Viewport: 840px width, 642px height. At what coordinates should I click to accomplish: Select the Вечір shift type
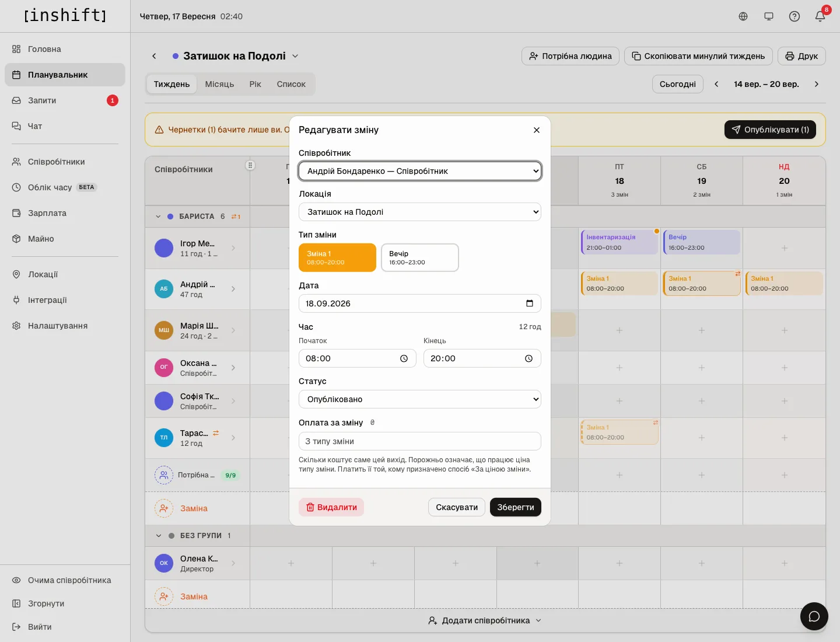420,257
